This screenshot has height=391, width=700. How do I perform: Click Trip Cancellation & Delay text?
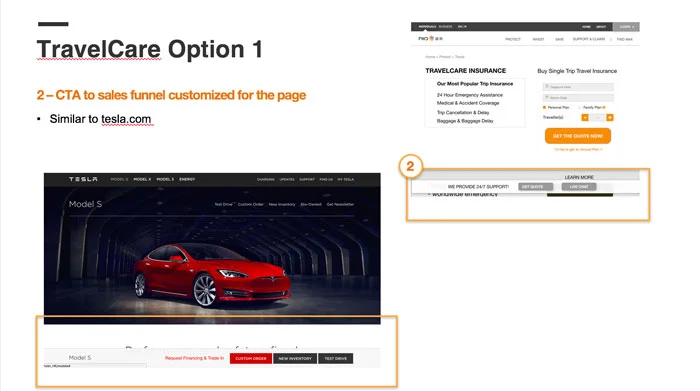click(x=463, y=112)
